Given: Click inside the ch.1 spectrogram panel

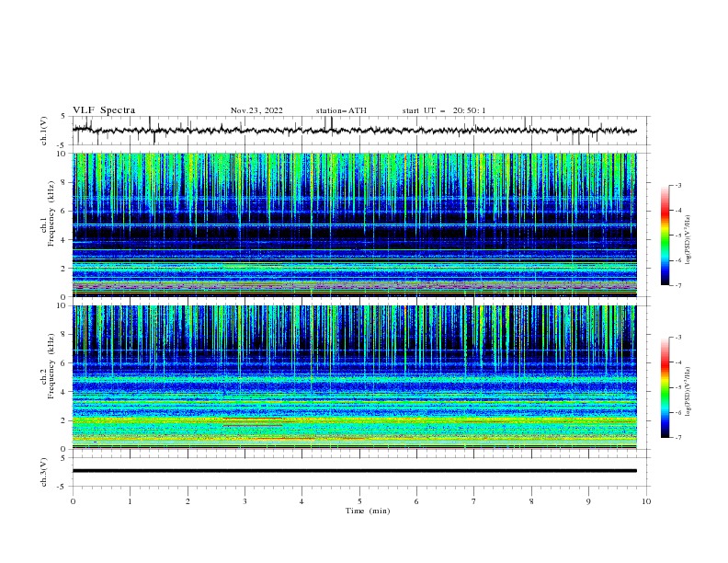Looking at the screenshot, I should click(x=354, y=224).
